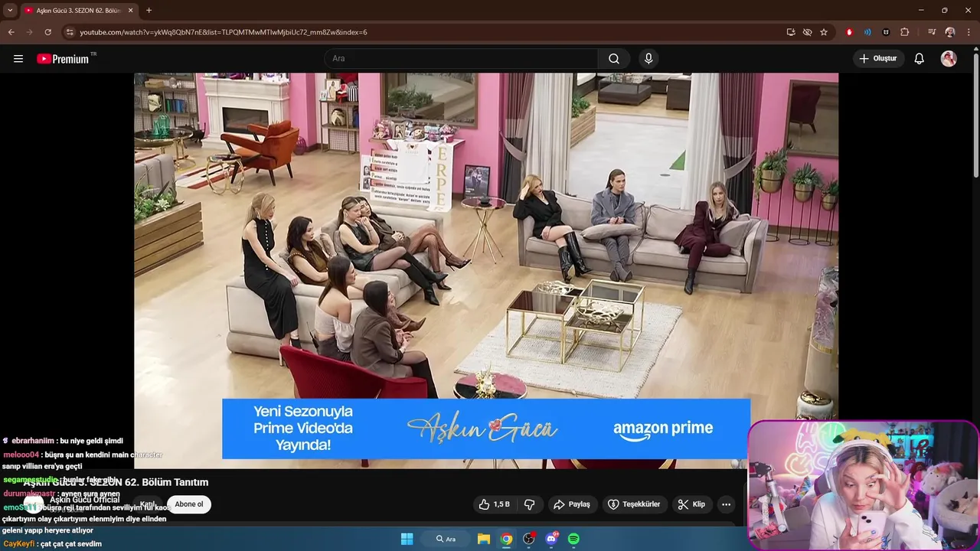View site information icon in address bar

tap(70, 32)
